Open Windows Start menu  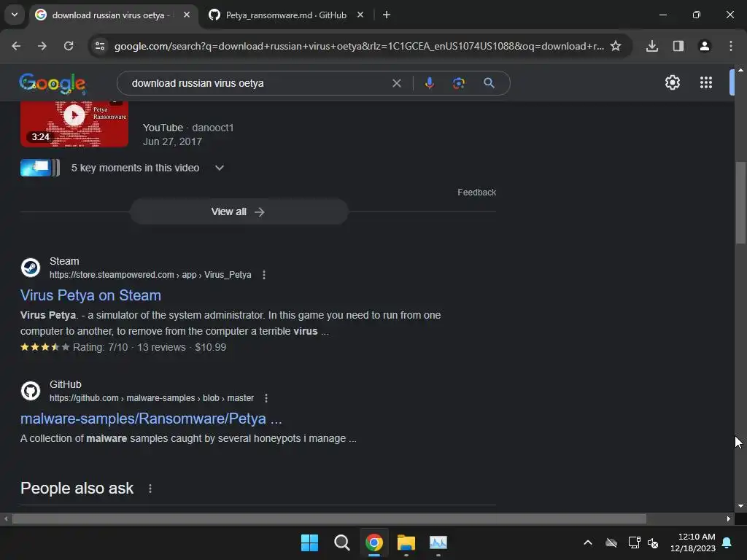tap(309, 542)
